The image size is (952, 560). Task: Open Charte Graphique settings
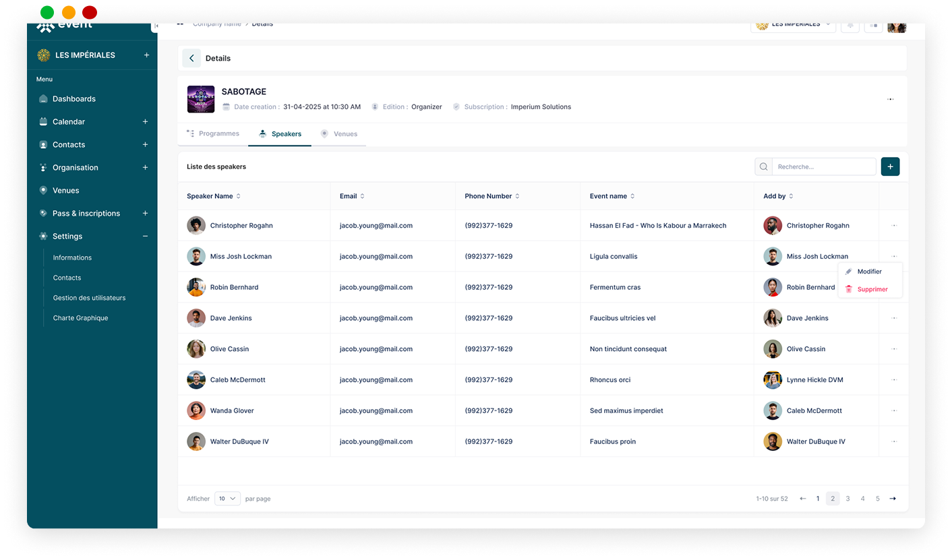[x=80, y=318]
